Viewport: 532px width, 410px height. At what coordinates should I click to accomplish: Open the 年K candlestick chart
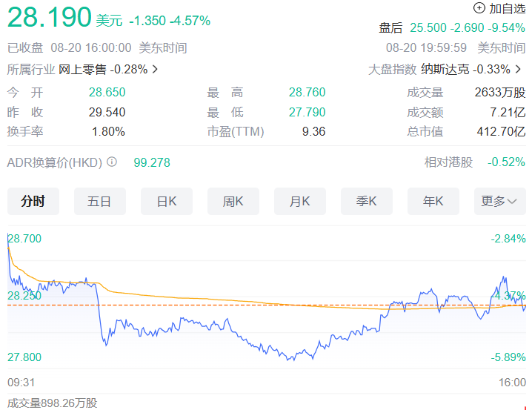pyautogui.click(x=433, y=201)
